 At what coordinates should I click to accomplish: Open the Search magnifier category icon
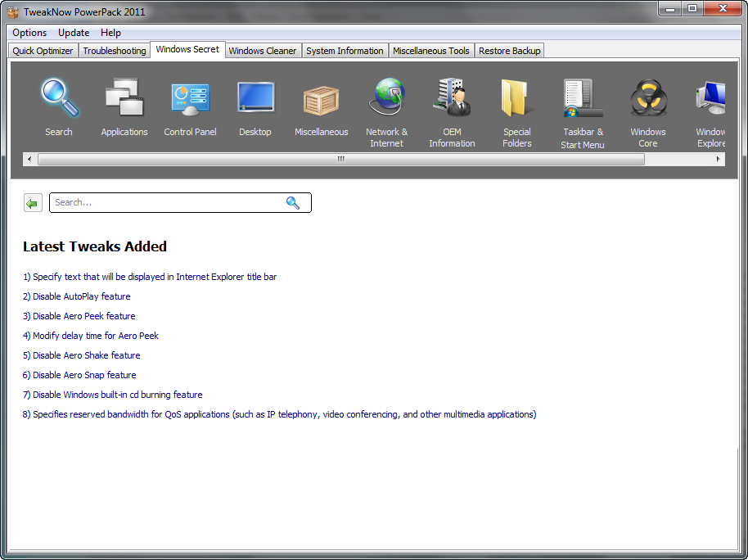pyautogui.click(x=59, y=98)
